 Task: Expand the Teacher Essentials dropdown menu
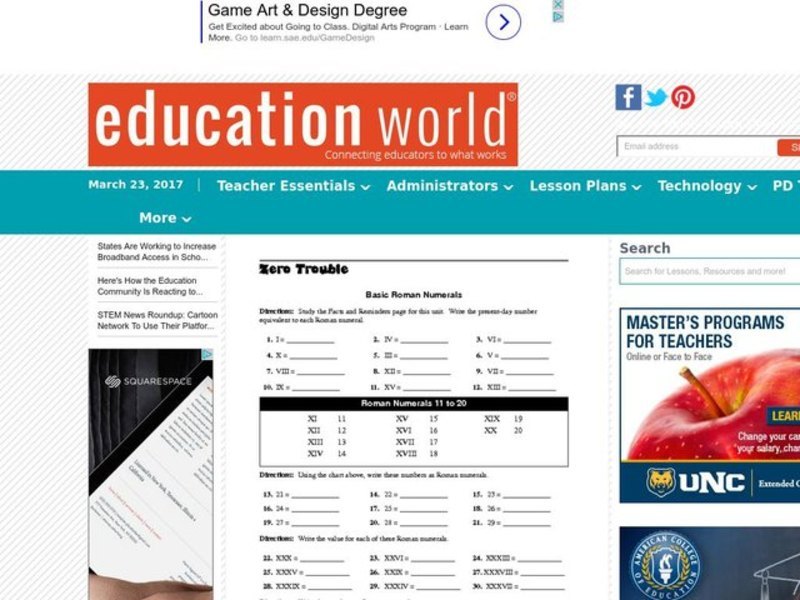pos(293,186)
